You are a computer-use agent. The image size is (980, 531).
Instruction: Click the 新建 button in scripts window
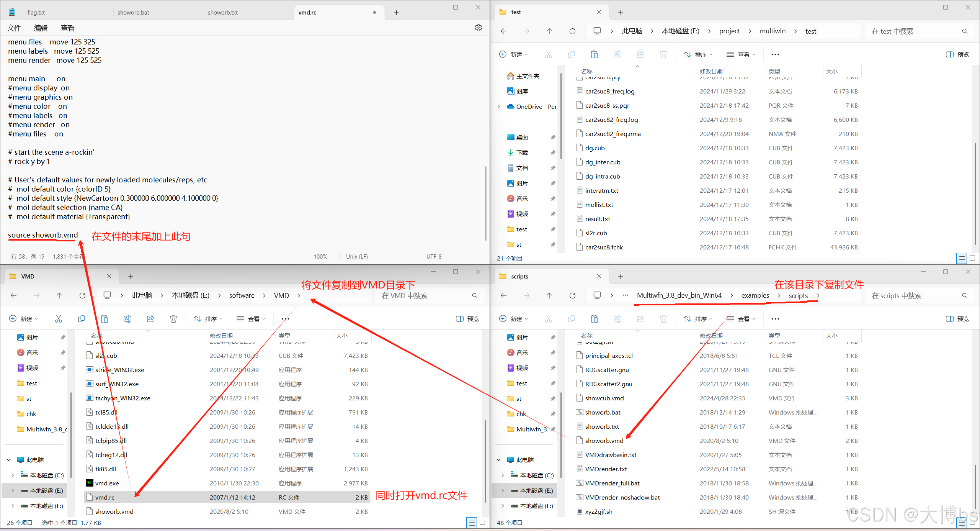(514, 319)
